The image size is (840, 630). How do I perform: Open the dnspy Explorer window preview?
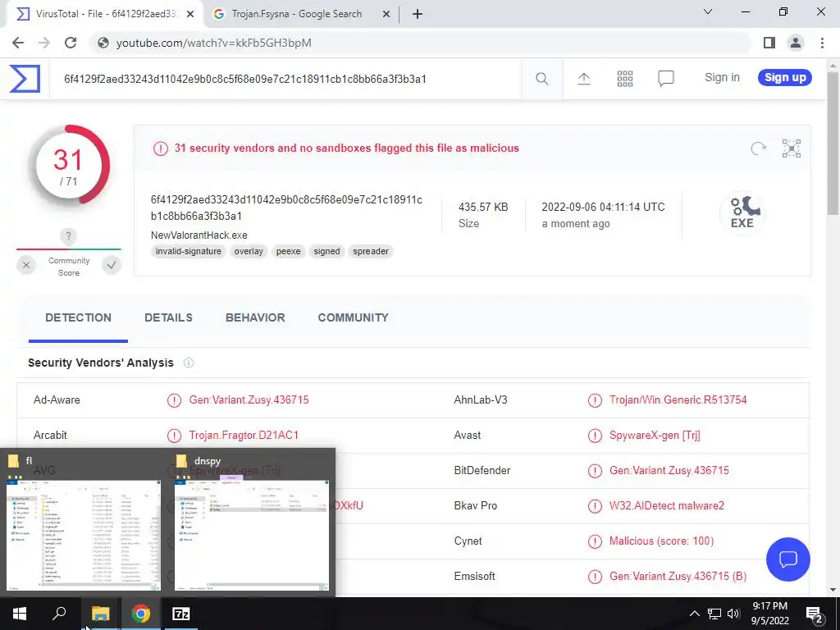(252, 523)
